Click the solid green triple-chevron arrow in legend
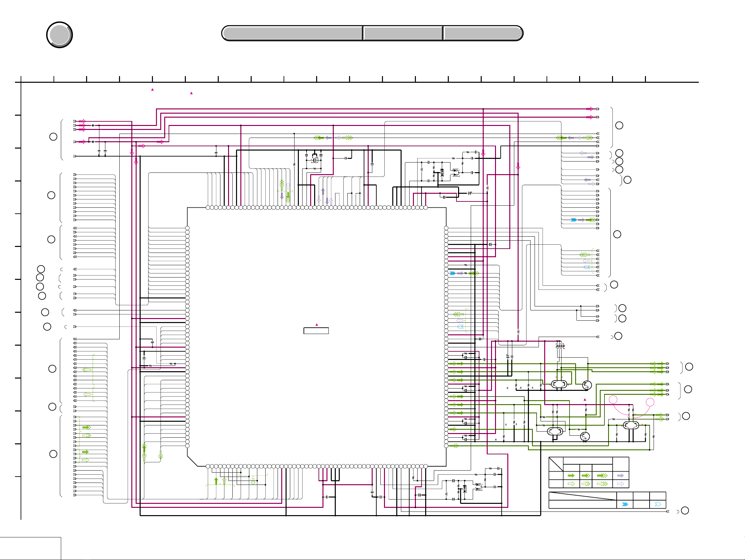This screenshot has width=745, height=560. click(x=602, y=476)
